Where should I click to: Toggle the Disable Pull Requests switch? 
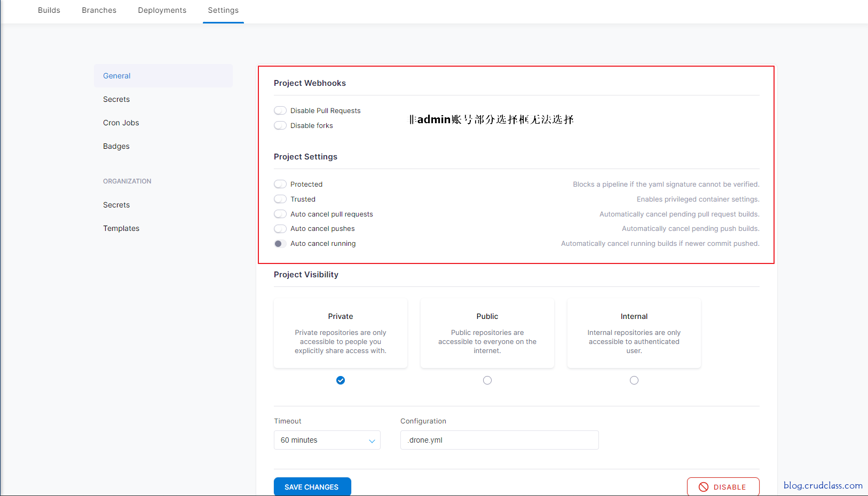point(280,110)
